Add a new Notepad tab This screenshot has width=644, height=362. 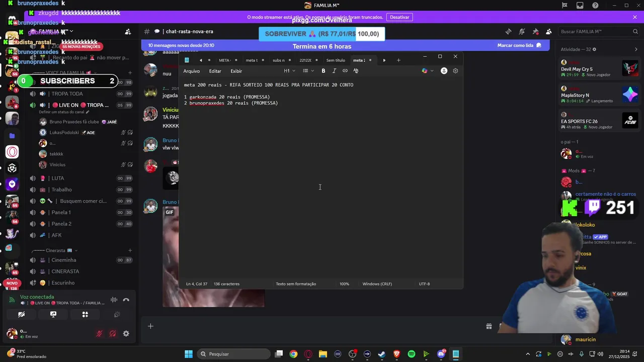click(x=398, y=60)
